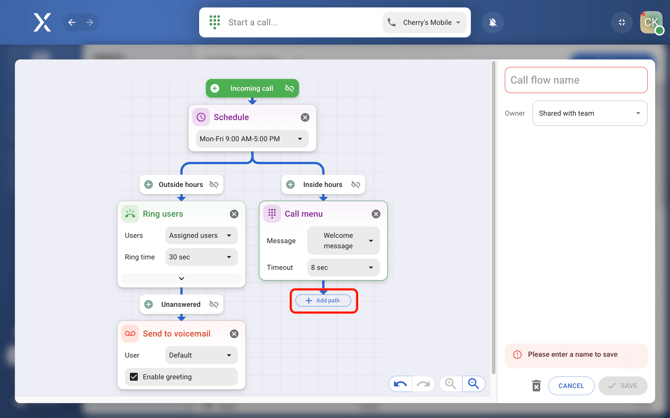The height and width of the screenshot is (418, 670).
Task: Navigate back with the left arrow
Action: pos(72,22)
